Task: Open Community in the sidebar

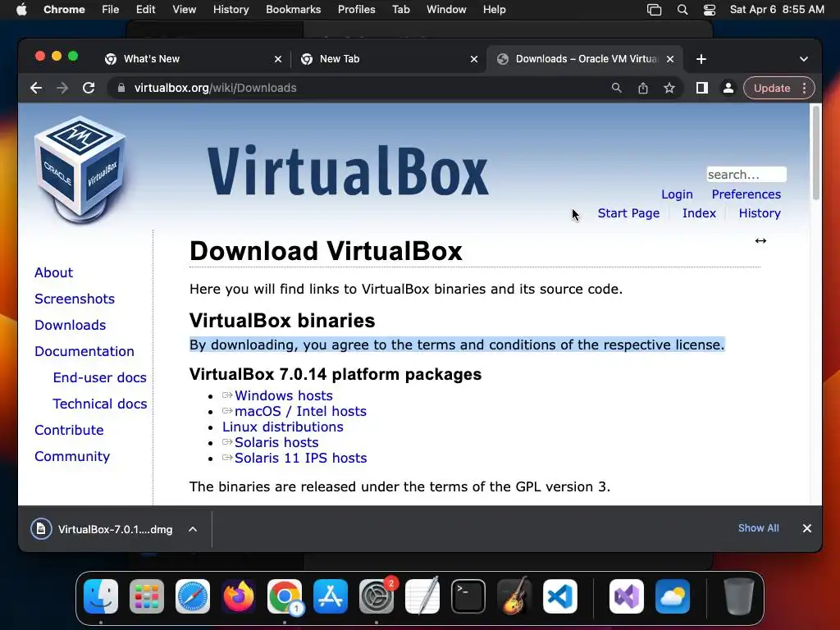Action: coord(72,456)
